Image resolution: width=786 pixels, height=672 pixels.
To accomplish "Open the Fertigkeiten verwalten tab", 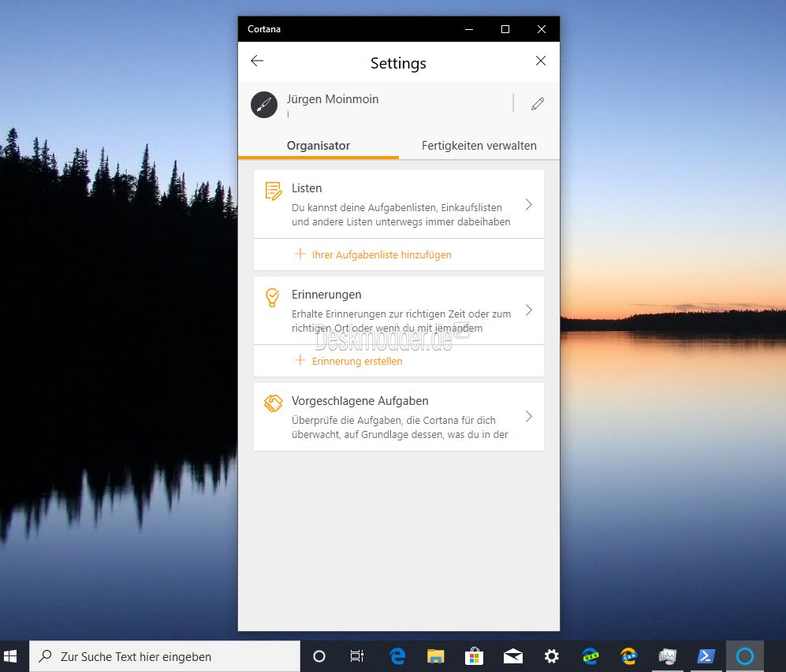I will [x=479, y=146].
